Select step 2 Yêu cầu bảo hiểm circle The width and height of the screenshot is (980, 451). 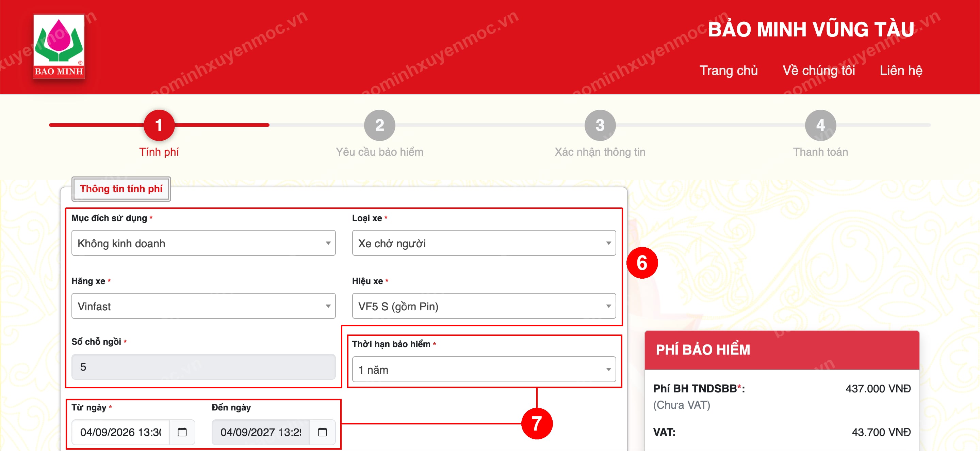380,125
